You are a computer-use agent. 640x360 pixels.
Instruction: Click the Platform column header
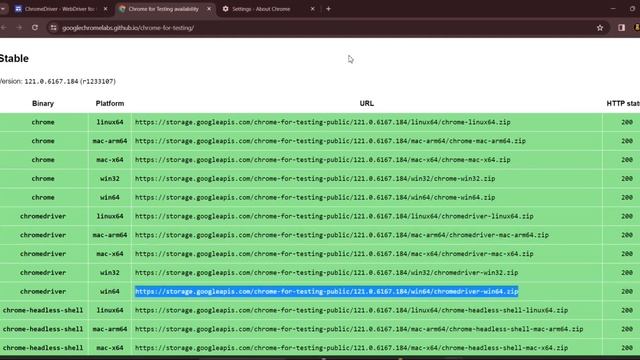(x=110, y=103)
